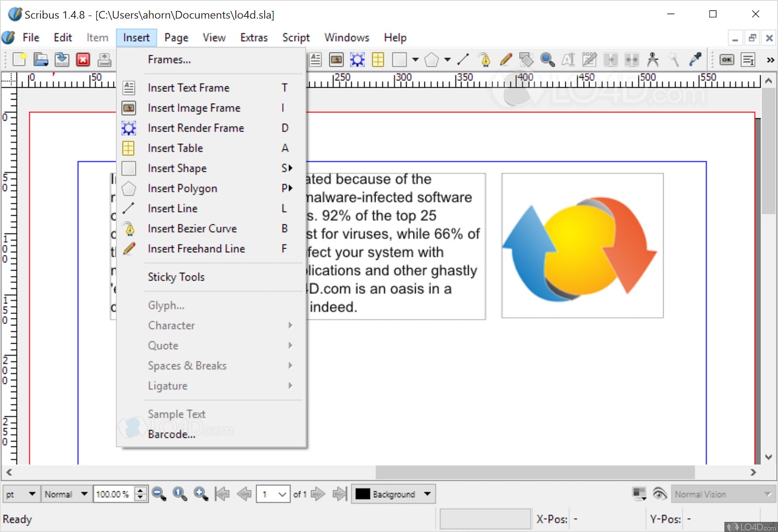Choose Insert Text Frame menu entry
This screenshot has height=532, width=778.
coord(211,88)
